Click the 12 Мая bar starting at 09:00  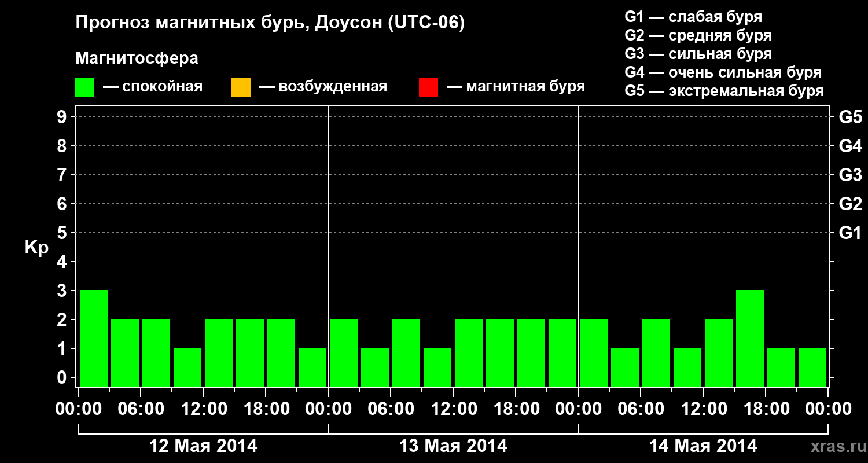(x=187, y=367)
